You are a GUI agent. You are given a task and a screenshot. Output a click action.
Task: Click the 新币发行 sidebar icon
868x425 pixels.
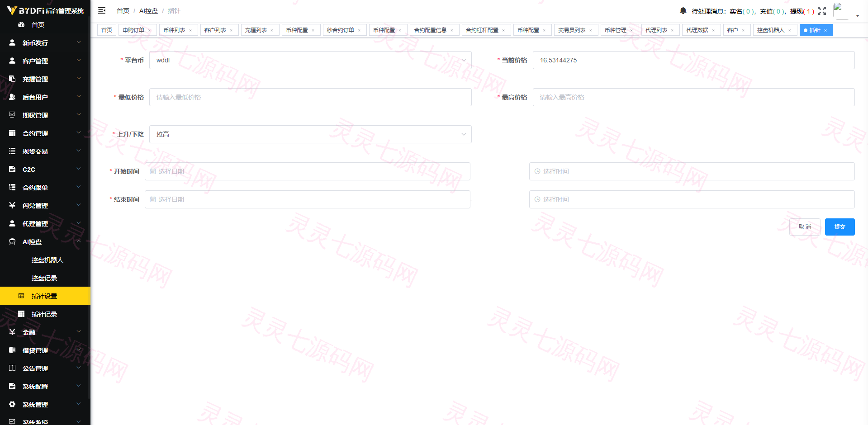tap(12, 42)
